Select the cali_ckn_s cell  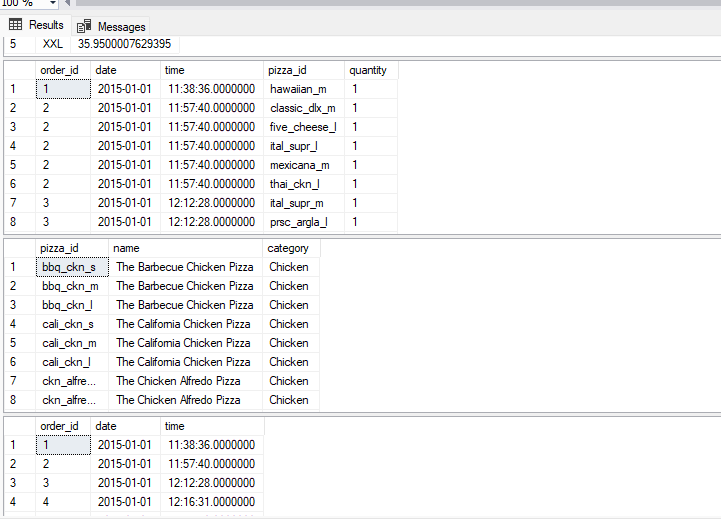pos(72,324)
